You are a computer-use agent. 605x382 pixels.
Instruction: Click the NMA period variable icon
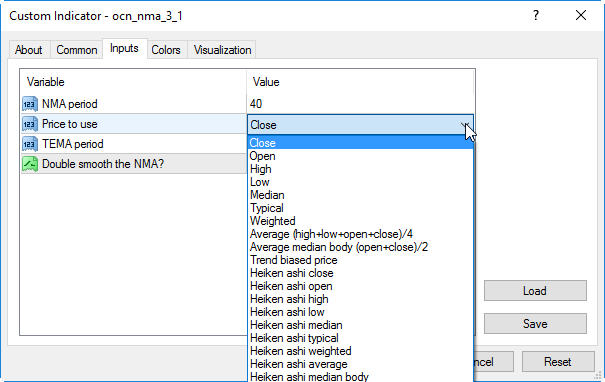pos(30,104)
